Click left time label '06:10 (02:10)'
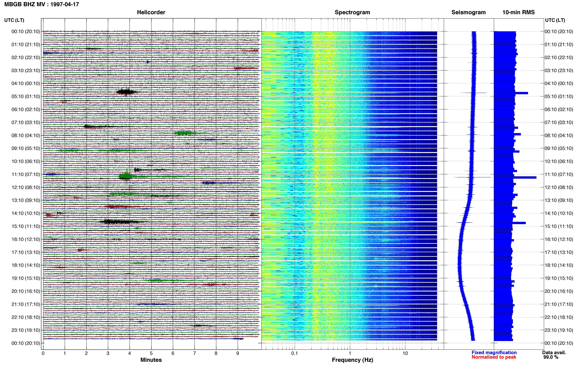The image size is (588, 368). [26, 109]
